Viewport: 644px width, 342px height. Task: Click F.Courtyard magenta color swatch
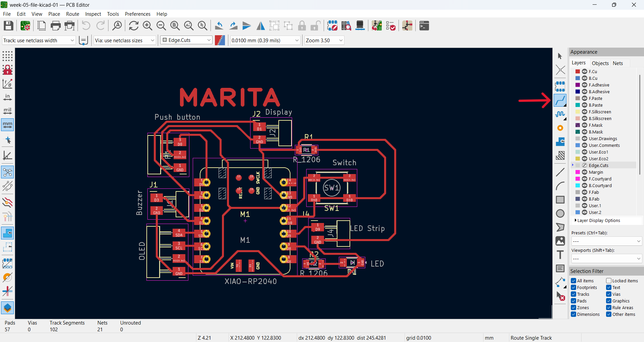578,179
